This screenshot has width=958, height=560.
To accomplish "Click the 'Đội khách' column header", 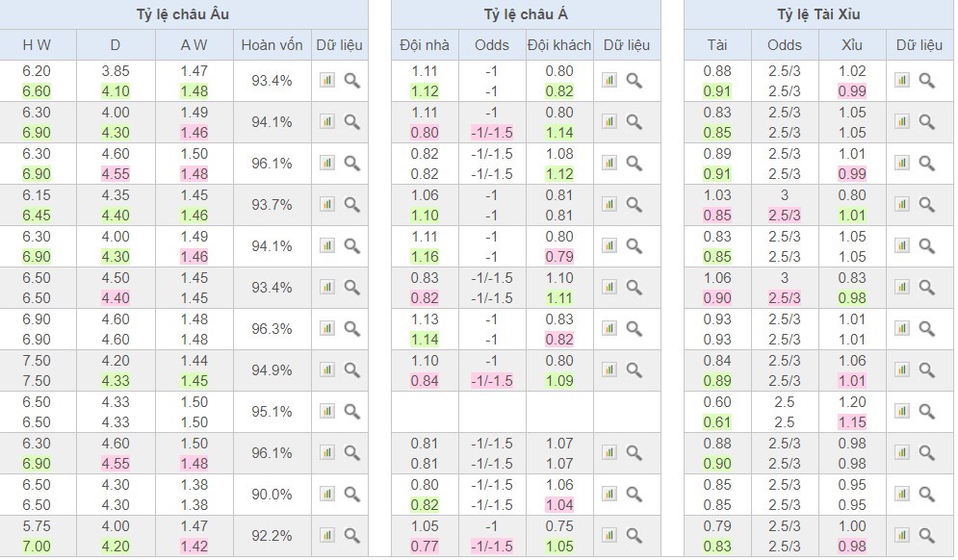I will (559, 45).
